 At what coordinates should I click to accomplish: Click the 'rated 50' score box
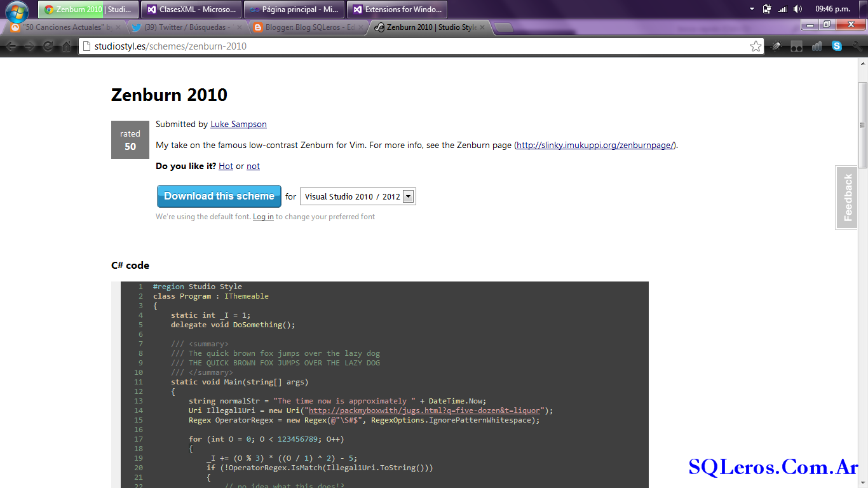pyautogui.click(x=130, y=140)
